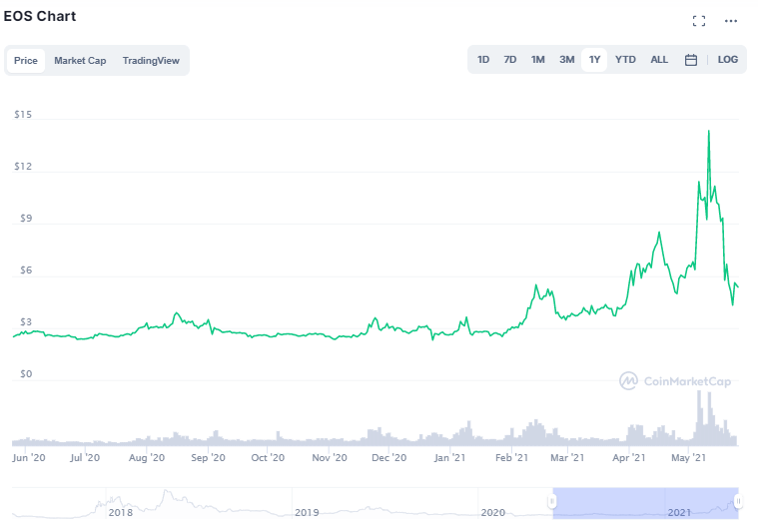Click the left range slider handle

click(x=552, y=501)
